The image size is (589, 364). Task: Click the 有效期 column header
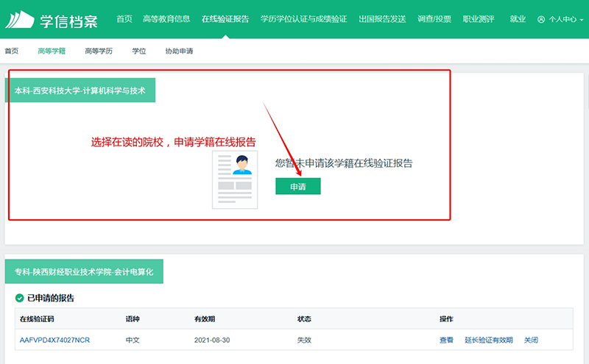point(205,319)
